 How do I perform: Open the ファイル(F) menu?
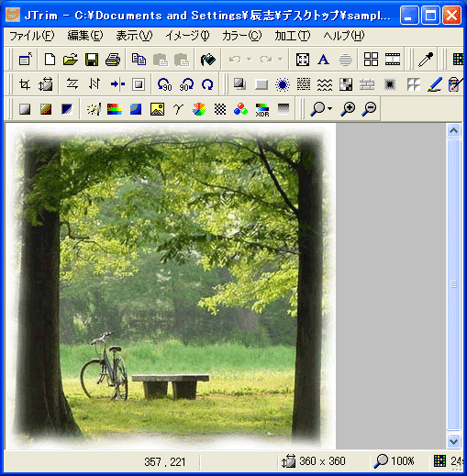click(x=32, y=36)
